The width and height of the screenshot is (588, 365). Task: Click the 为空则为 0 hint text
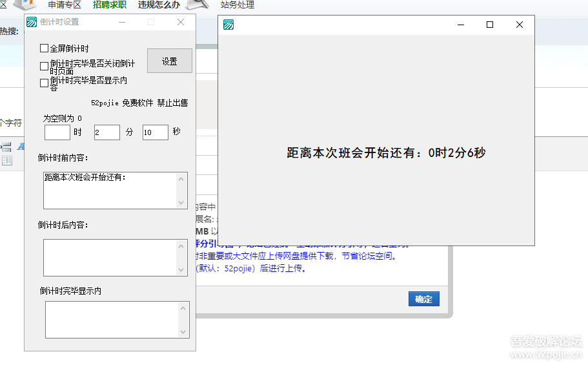(62, 118)
